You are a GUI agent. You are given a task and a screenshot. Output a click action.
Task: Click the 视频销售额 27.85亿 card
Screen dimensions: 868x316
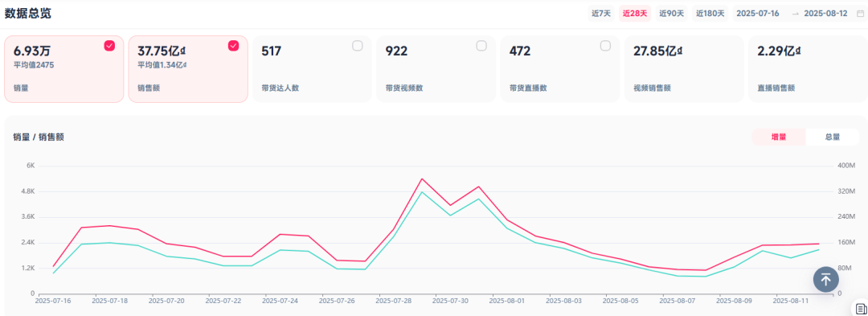coord(684,69)
